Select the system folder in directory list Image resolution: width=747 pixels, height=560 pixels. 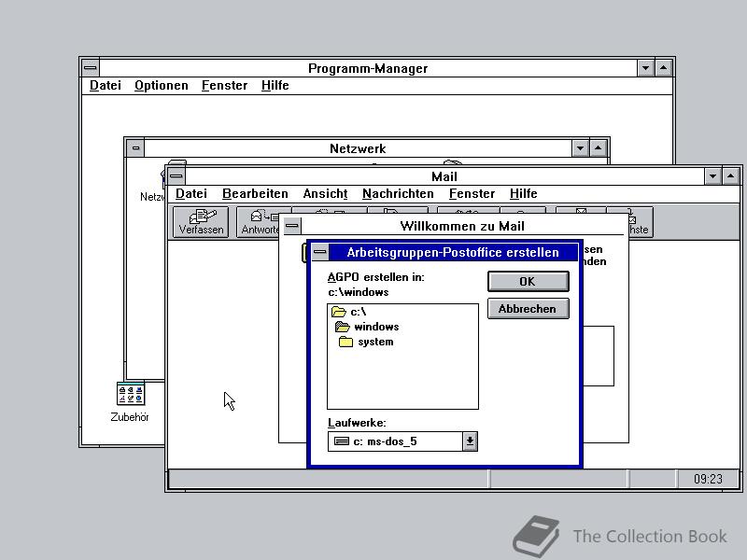click(366, 342)
